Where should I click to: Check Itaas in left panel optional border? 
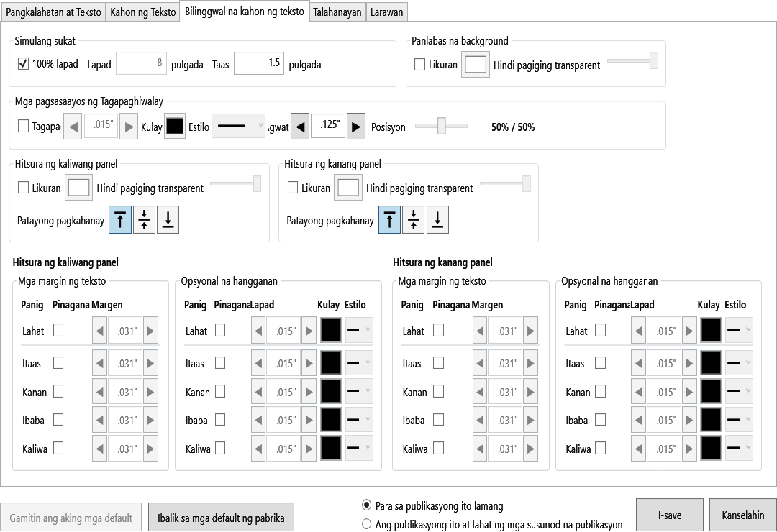pos(220,362)
